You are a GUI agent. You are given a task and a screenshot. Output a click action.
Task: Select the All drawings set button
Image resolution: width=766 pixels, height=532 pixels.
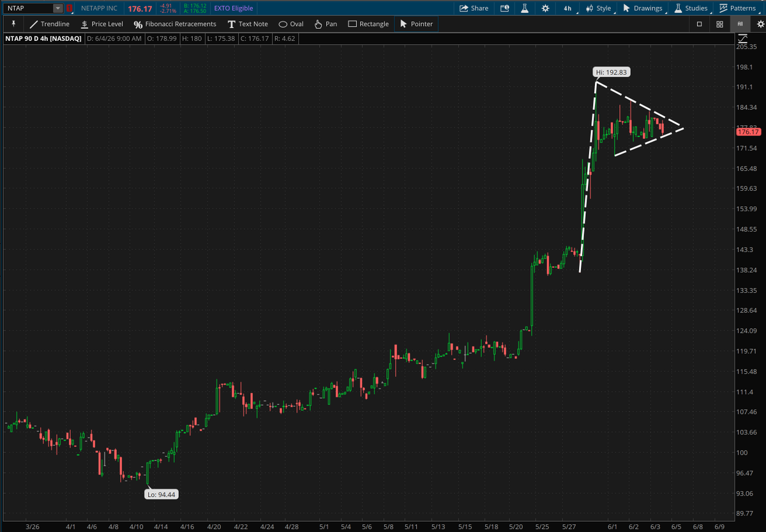740,24
